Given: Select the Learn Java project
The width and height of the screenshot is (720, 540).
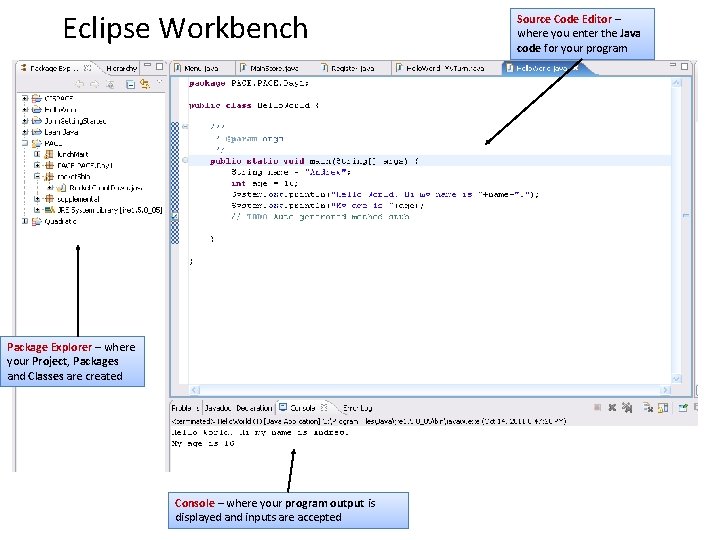Looking at the screenshot, I should click(61, 132).
